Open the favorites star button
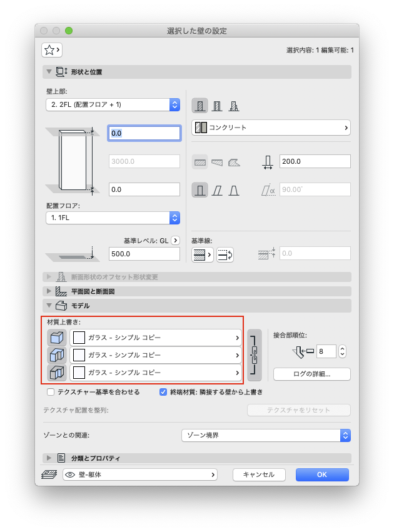The height and width of the screenshot is (532, 394). tap(52, 50)
